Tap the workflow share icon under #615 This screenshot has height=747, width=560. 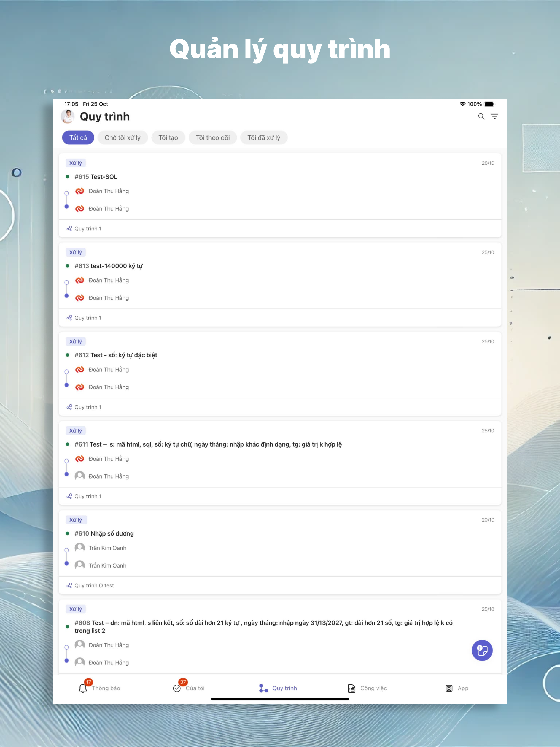pos(69,229)
